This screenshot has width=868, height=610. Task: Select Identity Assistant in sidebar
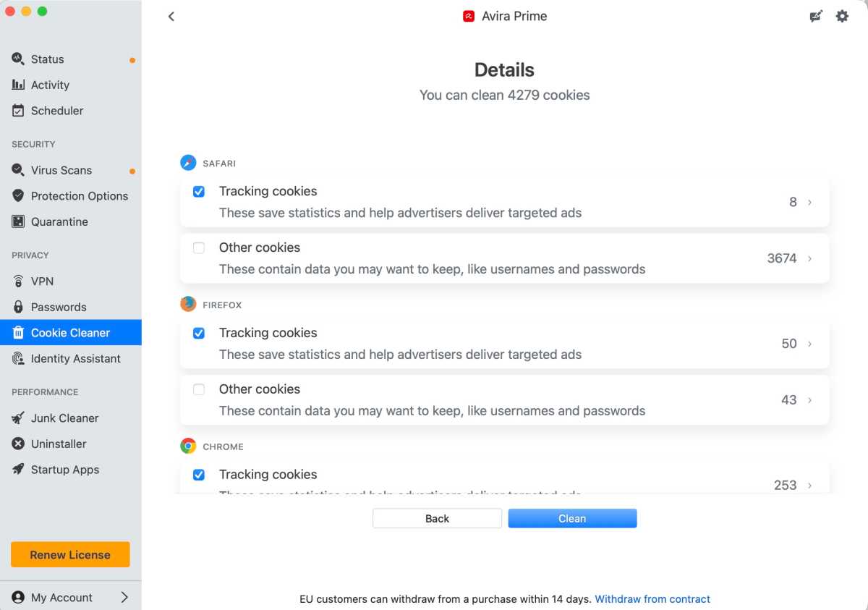[71, 358]
